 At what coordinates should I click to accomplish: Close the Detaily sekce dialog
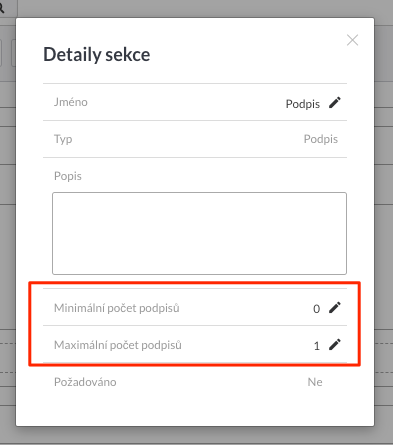click(352, 40)
